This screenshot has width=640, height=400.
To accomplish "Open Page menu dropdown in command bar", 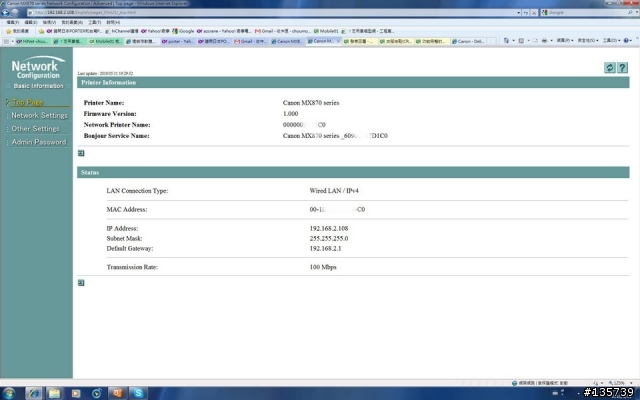I will click(565, 40).
